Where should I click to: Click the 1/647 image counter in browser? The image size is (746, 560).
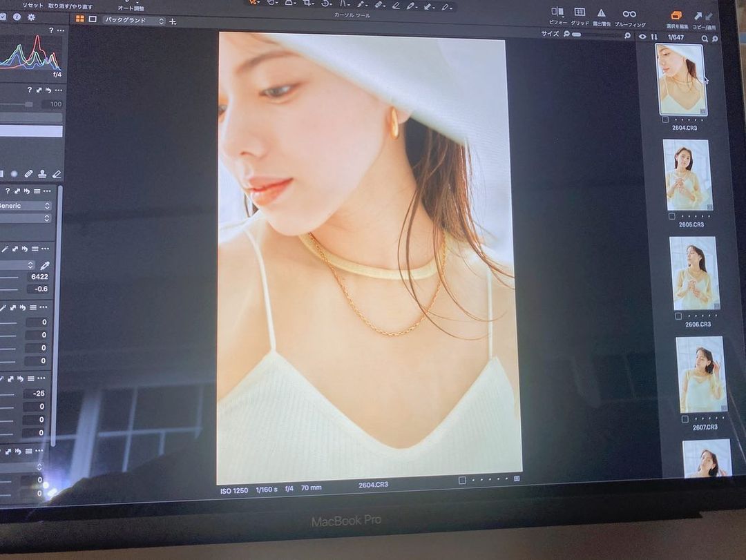pos(676,37)
